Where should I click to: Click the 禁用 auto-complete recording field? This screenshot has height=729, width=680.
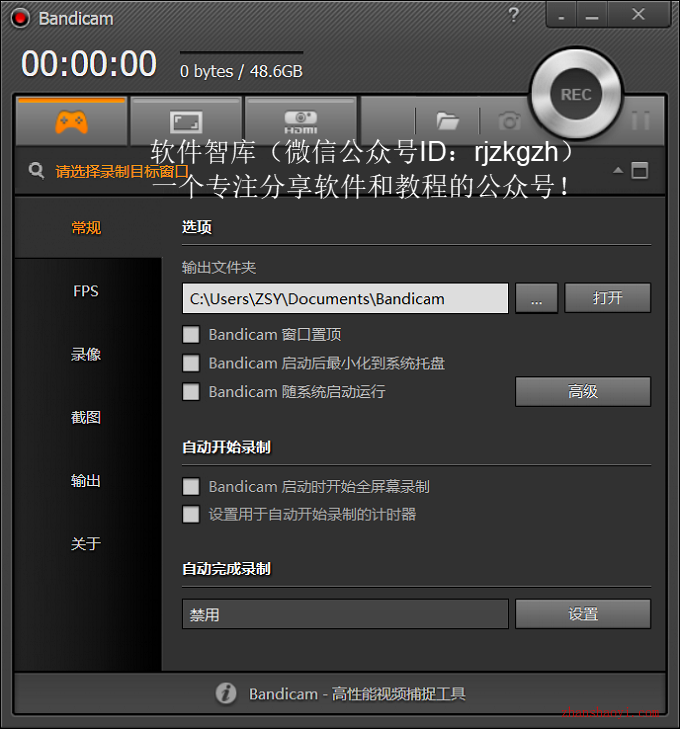coord(345,614)
